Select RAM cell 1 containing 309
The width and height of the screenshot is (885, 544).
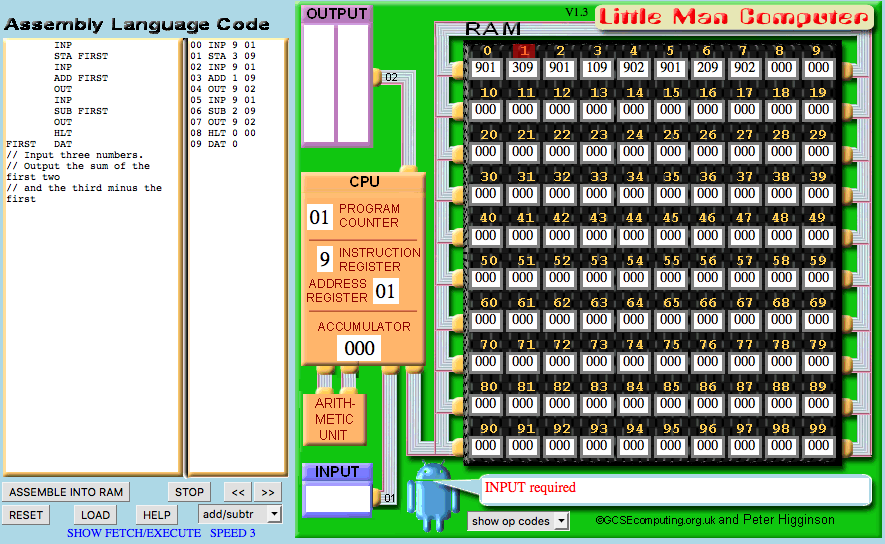523,68
